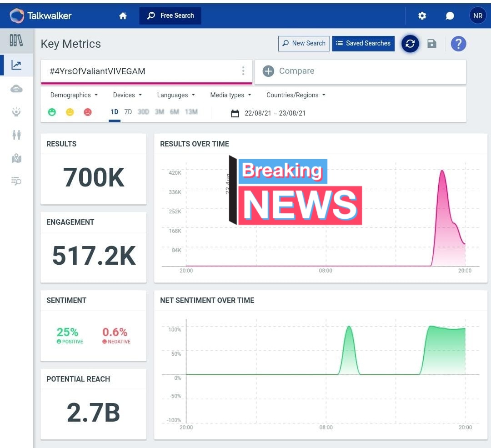
Task: Click the 25% positive sentiment value
Action: 67,332
